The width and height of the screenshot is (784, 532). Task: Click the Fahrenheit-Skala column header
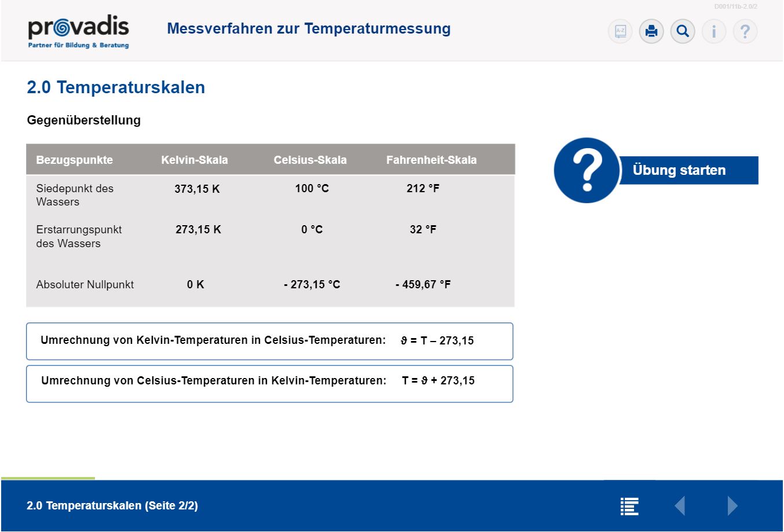[431, 160]
